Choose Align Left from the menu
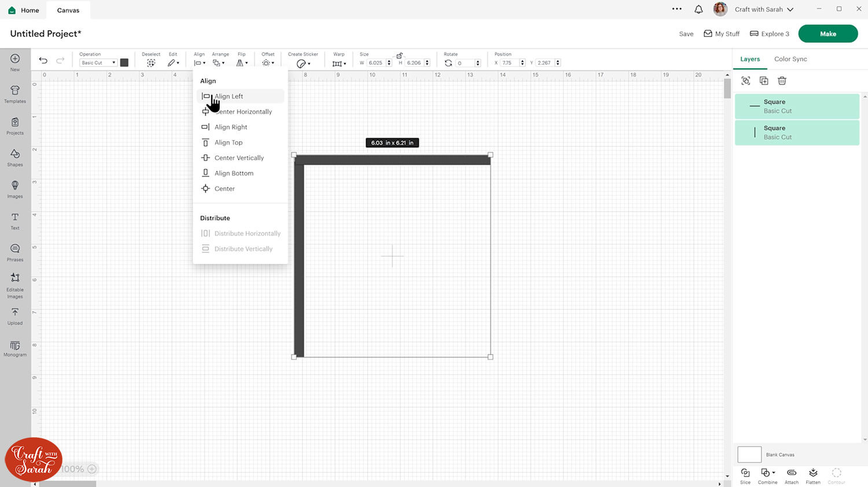 pyautogui.click(x=240, y=97)
